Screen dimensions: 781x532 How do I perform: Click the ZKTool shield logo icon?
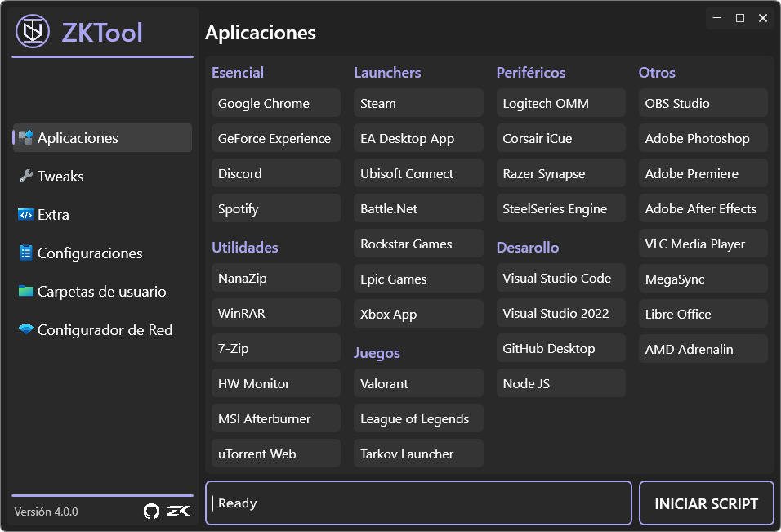pyautogui.click(x=33, y=31)
